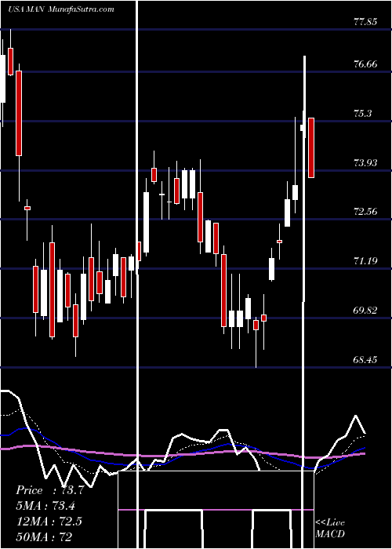
Task: Click the 72.56 price axis label
Action: [x=365, y=212]
